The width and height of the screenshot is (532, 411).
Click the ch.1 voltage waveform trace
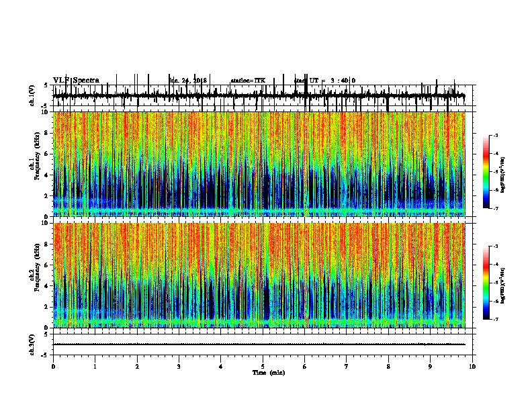coord(259,96)
